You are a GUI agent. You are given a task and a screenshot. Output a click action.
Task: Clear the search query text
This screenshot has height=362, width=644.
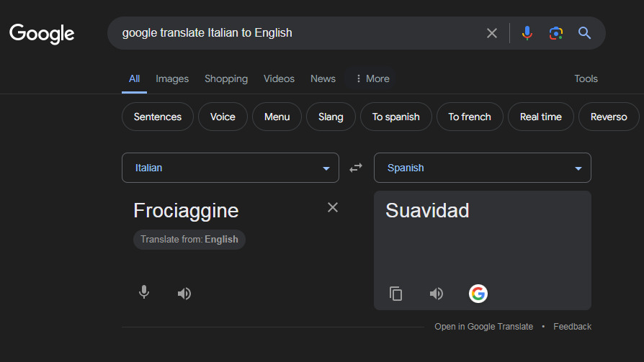click(491, 33)
